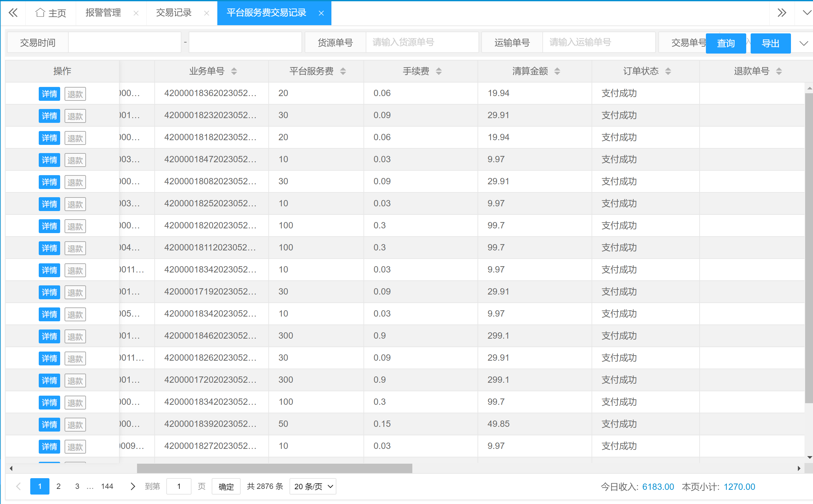Screen dimensions: 813x504
Task: Click 退款 for order 42000018202023052…
Action: (x=75, y=226)
